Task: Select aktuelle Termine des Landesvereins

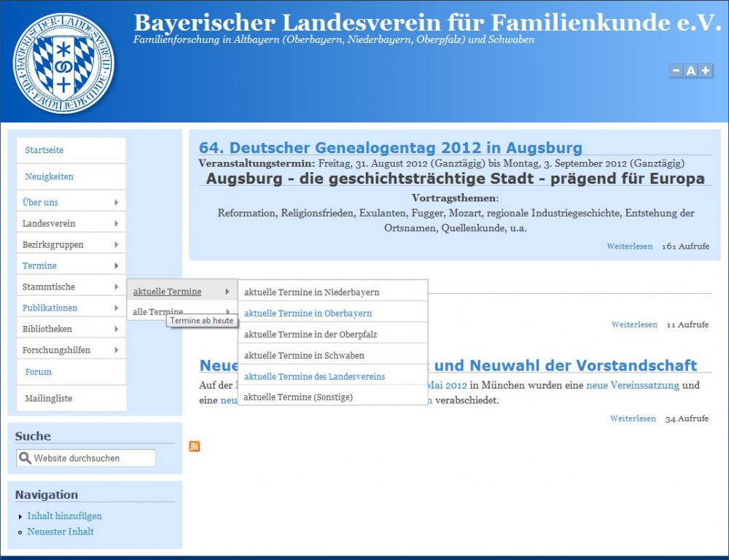Action: (x=314, y=377)
